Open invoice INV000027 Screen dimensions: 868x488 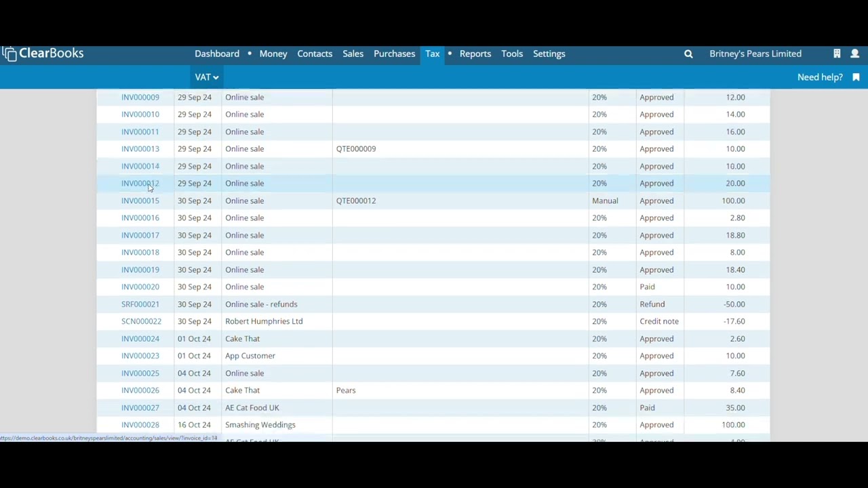pyautogui.click(x=140, y=408)
